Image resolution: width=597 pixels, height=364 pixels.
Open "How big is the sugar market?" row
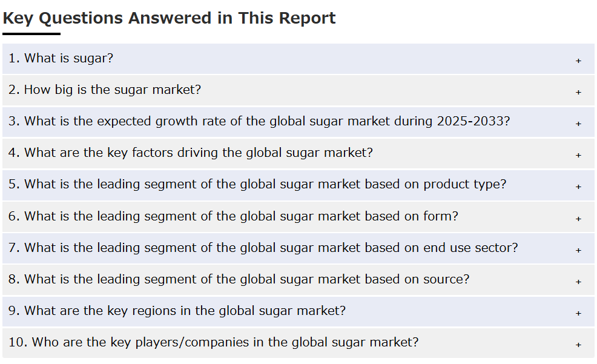pyautogui.click(x=298, y=90)
